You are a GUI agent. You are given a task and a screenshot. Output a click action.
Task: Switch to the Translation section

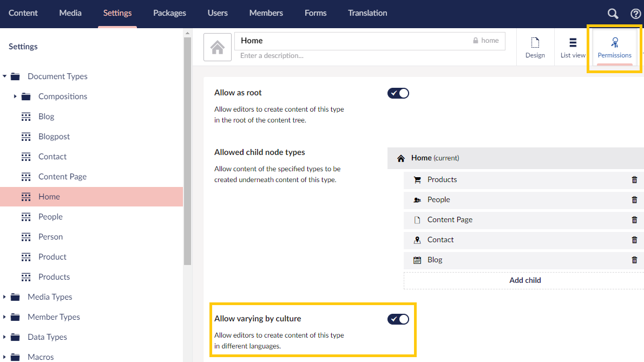pyautogui.click(x=367, y=13)
